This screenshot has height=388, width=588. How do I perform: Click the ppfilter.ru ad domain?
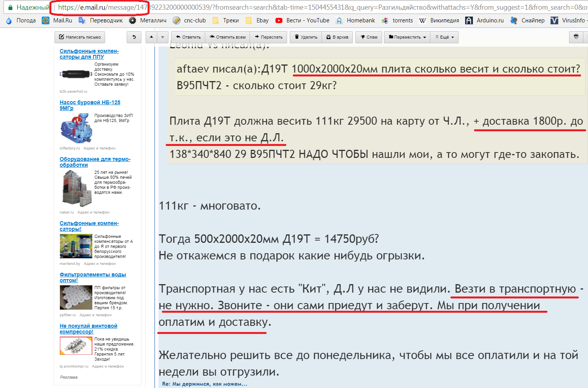coord(68,315)
